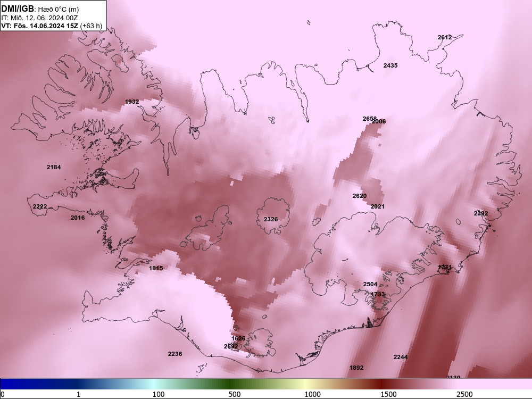
Task: Click the map value 1932
Action: (x=131, y=102)
